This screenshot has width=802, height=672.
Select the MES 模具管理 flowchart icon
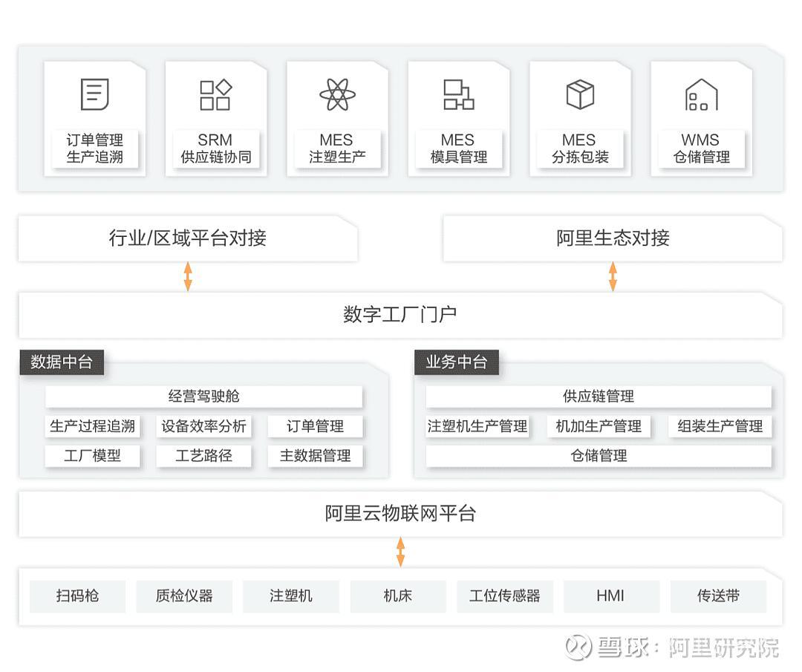click(459, 93)
